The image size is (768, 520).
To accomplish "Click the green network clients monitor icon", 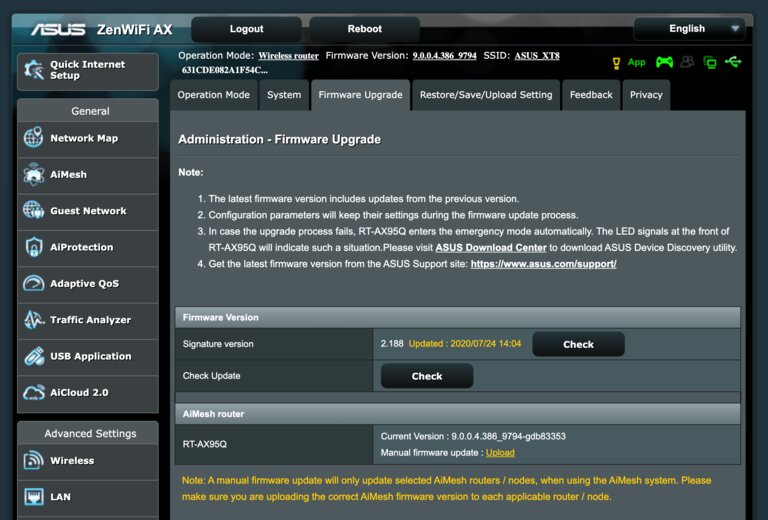I will point(710,62).
